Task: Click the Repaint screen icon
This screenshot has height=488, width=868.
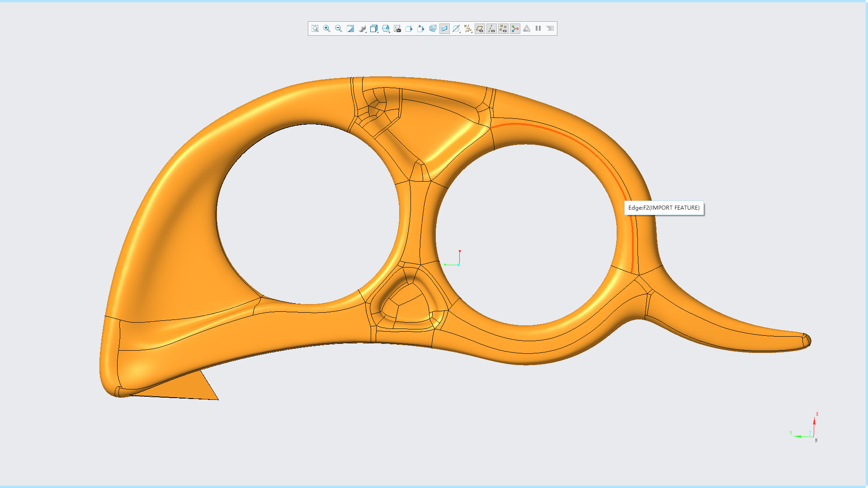Action: point(350,28)
